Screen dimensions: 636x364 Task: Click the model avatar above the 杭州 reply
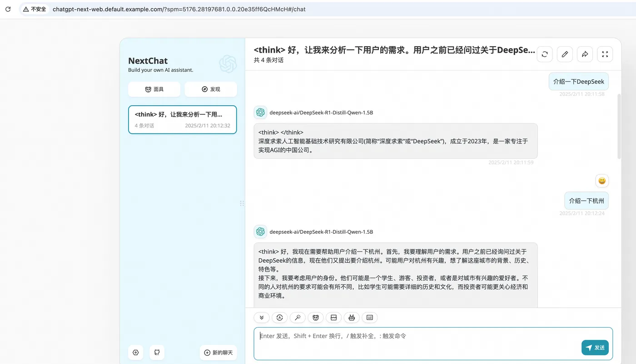point(260,231)
